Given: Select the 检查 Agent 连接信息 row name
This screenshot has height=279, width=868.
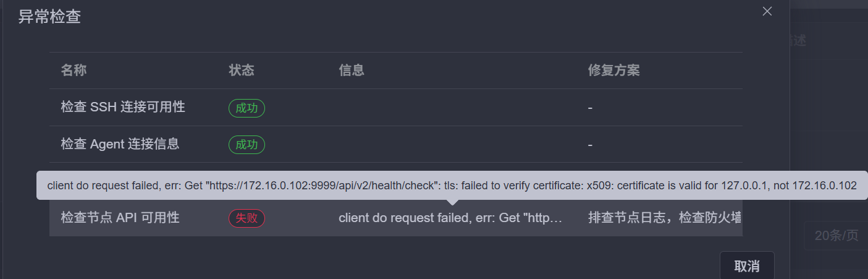Looking at the screenshot, I should (x=120, y=144).
